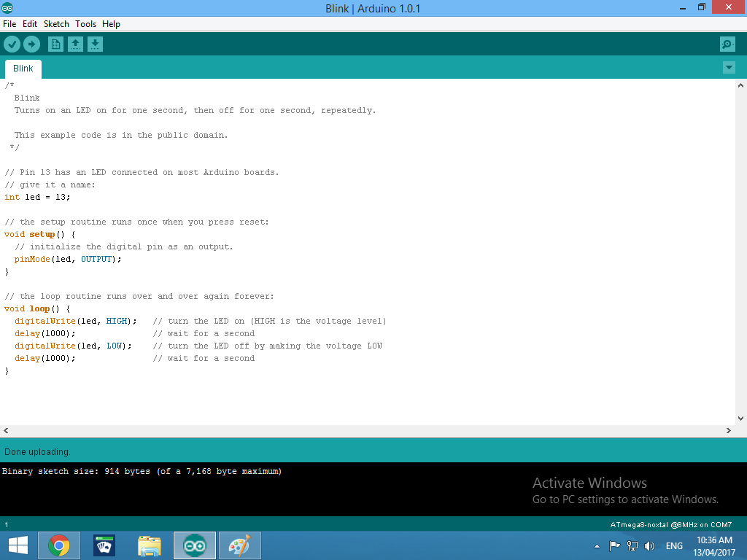This screenshot has height=560, width=747.
Task: Click 'This example code is in the public domain.'
Action: [121, 135]
